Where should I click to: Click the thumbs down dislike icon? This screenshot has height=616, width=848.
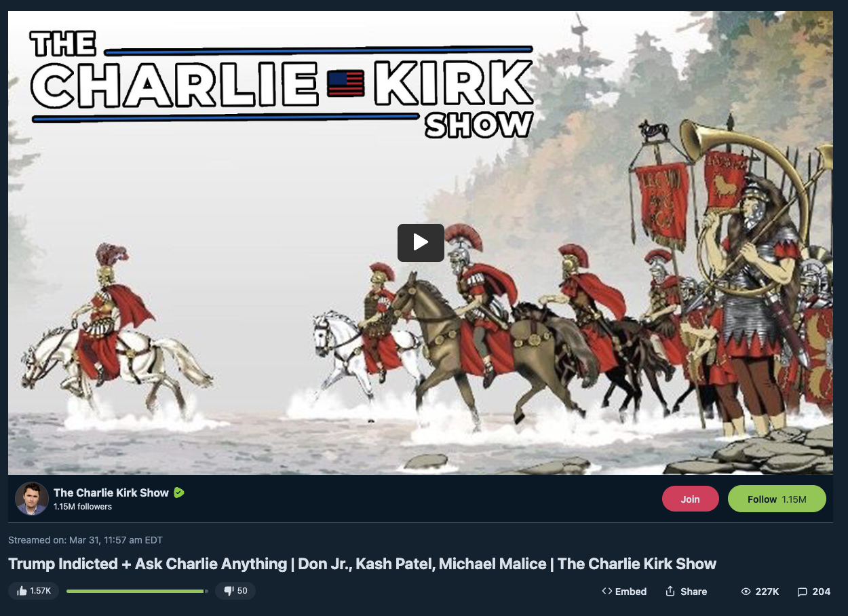tap(229, 591)
